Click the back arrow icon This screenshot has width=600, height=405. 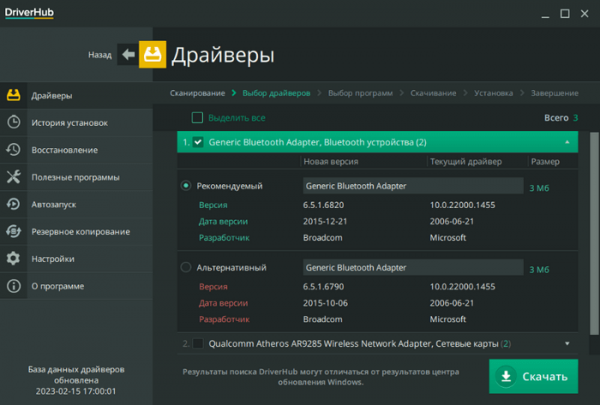pyautogui.click(x=128, y=54)
